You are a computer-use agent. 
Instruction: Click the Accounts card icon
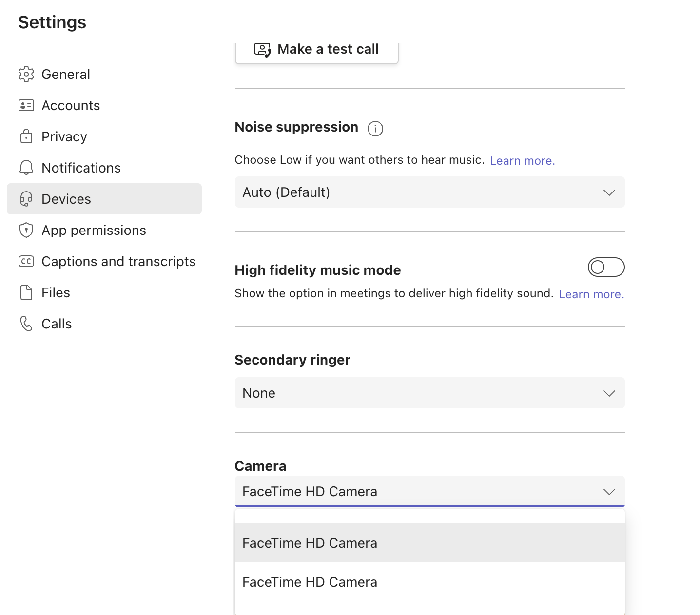26,105
